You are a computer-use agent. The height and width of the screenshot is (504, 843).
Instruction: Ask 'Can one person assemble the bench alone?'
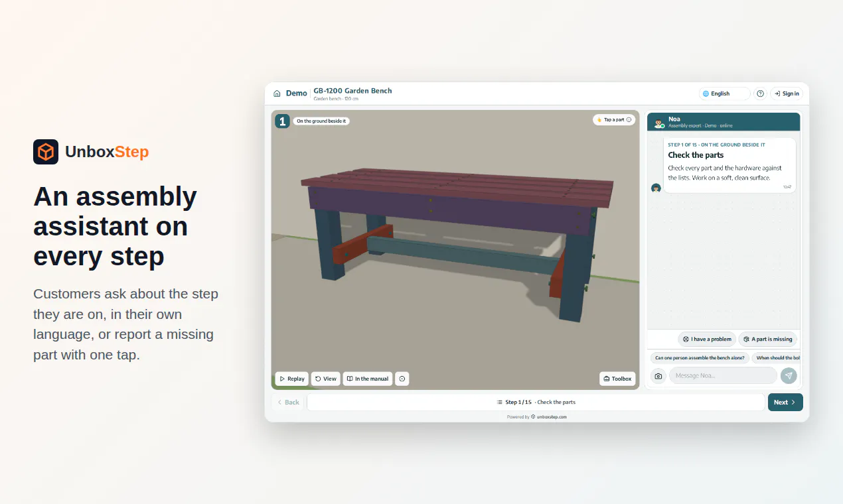pos(700,358)
